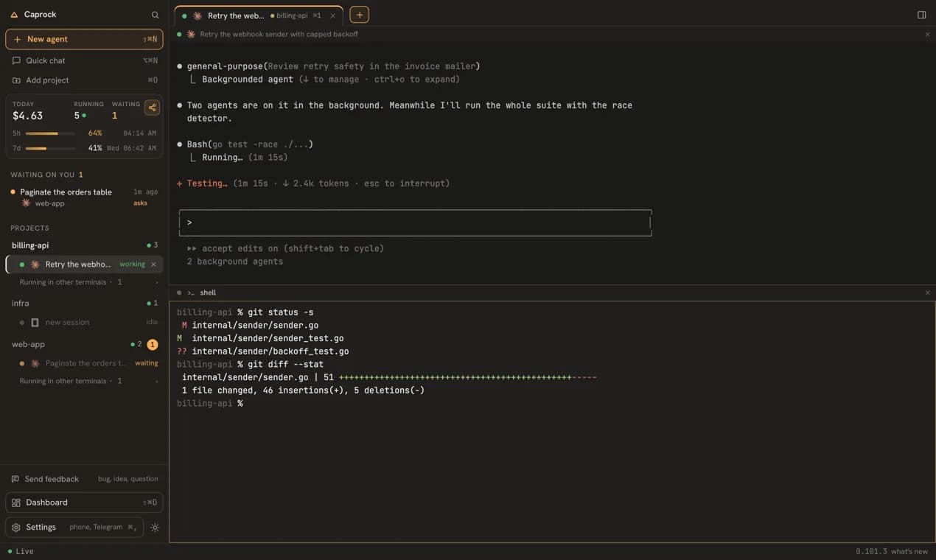This screenshot has height=560, width=936.
Task: Close the 'Retry the web...' tab
Action: [332, 15]
